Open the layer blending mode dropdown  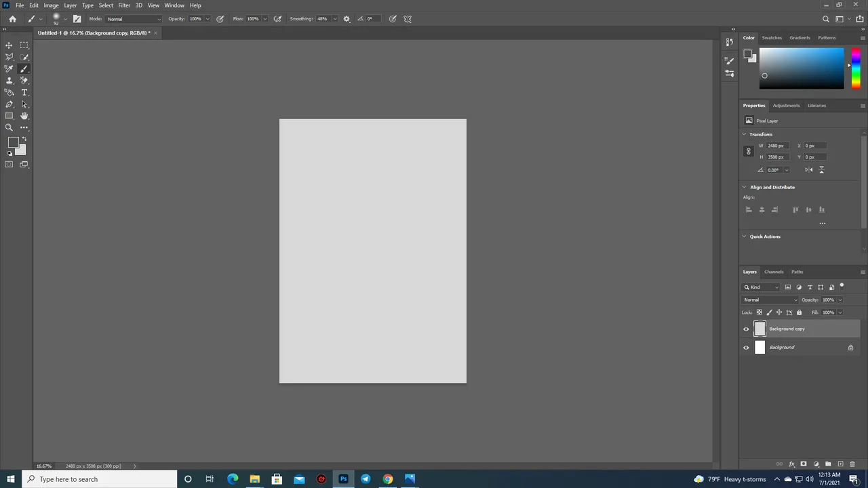tap(770, 300)
